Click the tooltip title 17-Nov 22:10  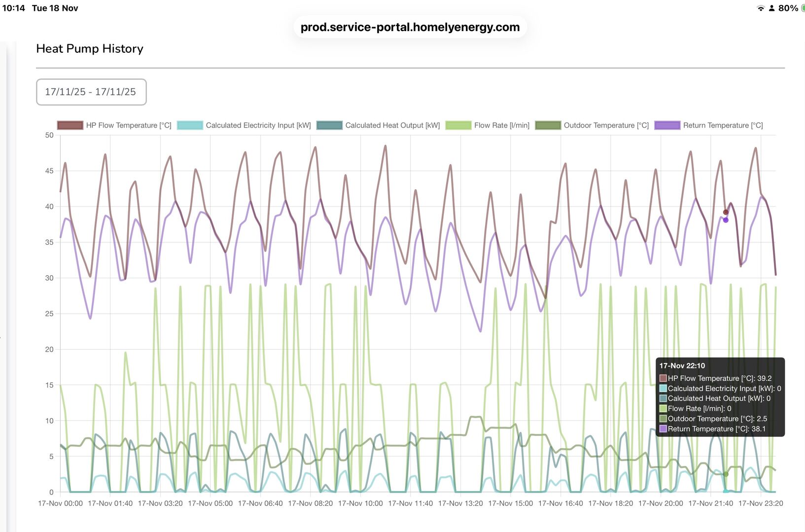[682, 366]
